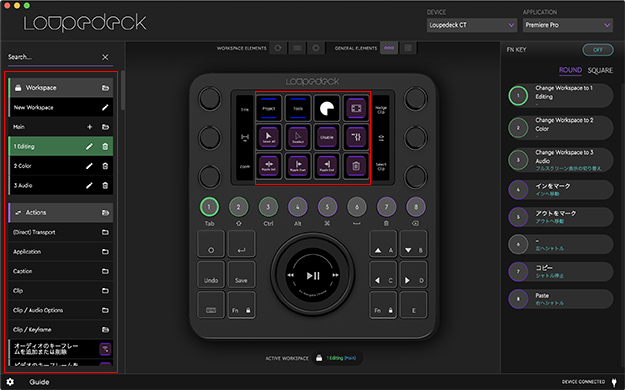The width and height of the screenshot is (625, 390).
Task: Tap the white pie-shaped touch button
Action: (327, 108)
